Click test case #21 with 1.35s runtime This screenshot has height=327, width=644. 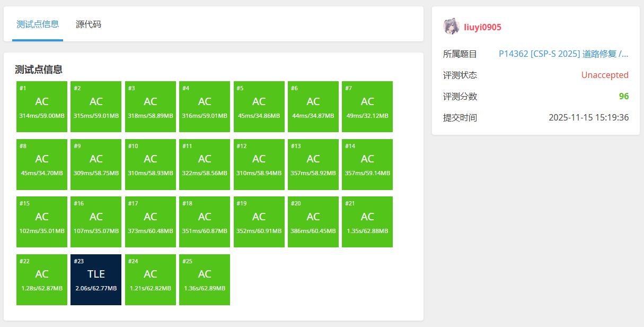point(367,222)
